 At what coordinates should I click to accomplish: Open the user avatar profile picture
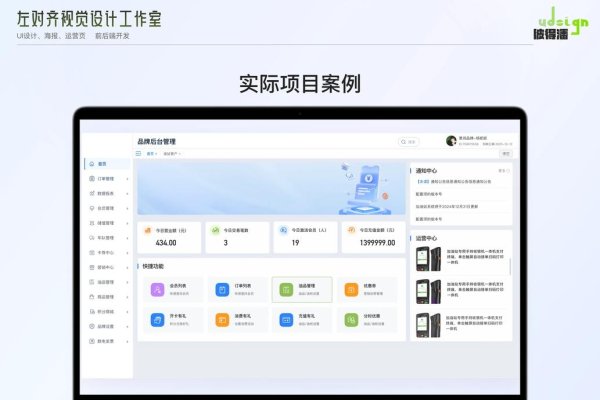pos(451,140)
